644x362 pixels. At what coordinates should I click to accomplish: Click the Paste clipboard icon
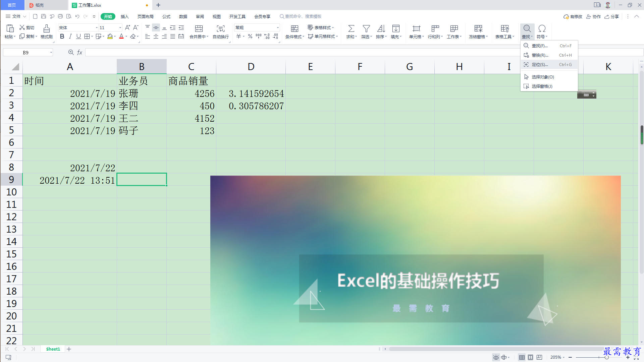click(x=10, y=28)
